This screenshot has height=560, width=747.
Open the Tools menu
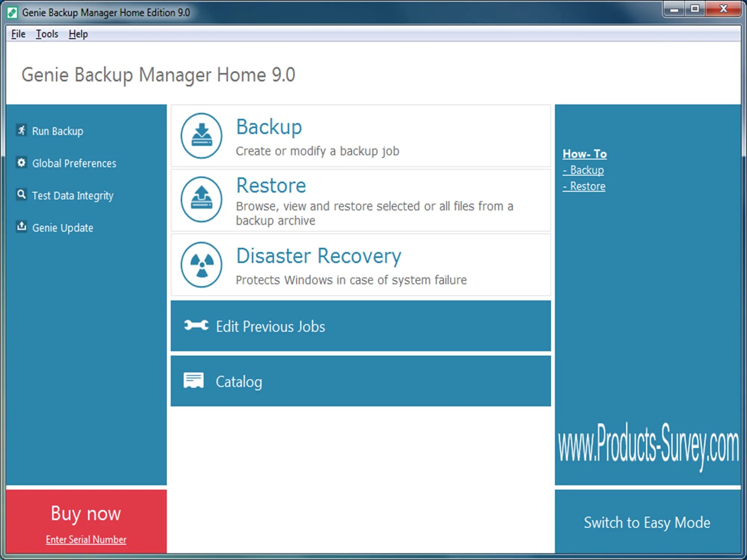click(x=47, y=34)
